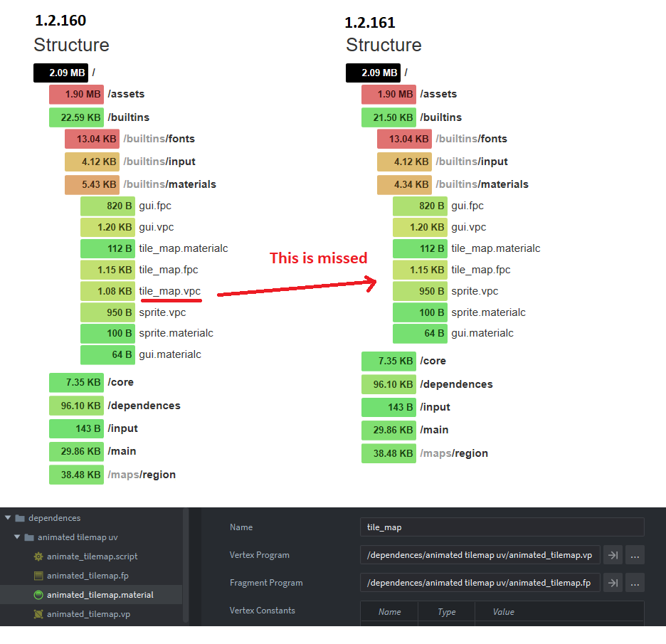Click the vertex program icon beside animated_tilemap.vp
The height and width of the screenshot is (644, 666).
37,613
